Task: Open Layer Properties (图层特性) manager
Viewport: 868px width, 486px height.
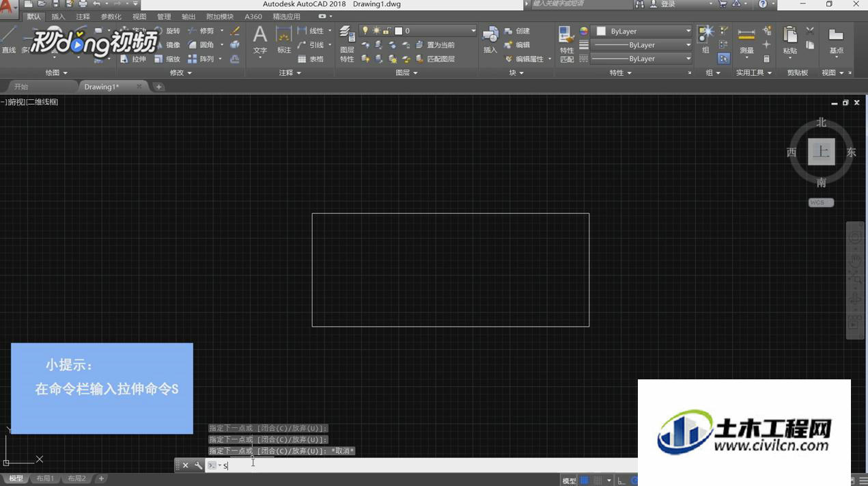Action: coord(347,44)
